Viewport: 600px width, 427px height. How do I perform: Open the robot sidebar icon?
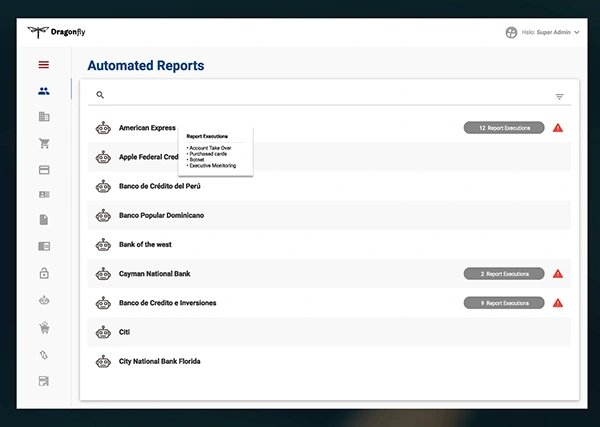pos(44,300)
